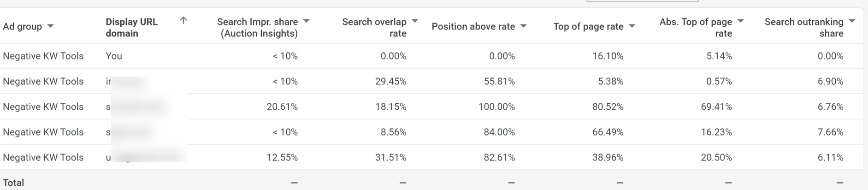Open the Top of page rate dropdown arrow
The width and height of the screenshot is (868, 190).
(632, 26)
